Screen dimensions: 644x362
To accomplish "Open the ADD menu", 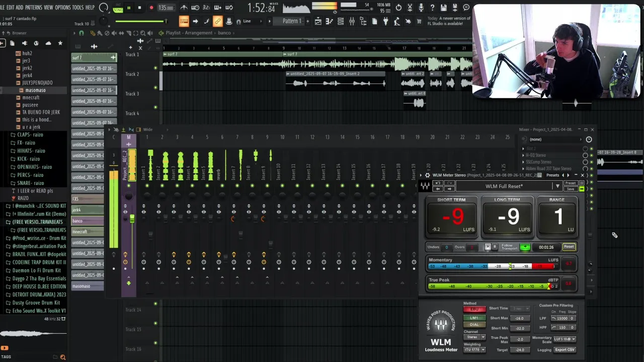I will (x=20, y=8).
